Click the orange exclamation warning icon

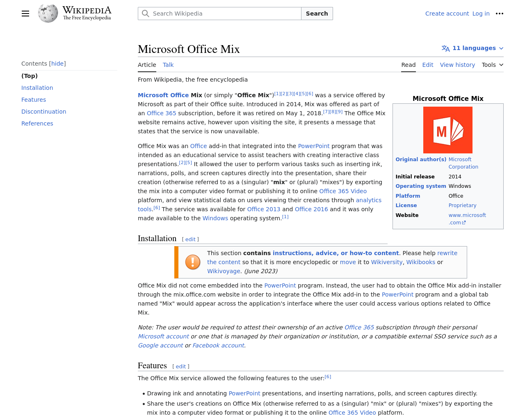pos(193,262)
